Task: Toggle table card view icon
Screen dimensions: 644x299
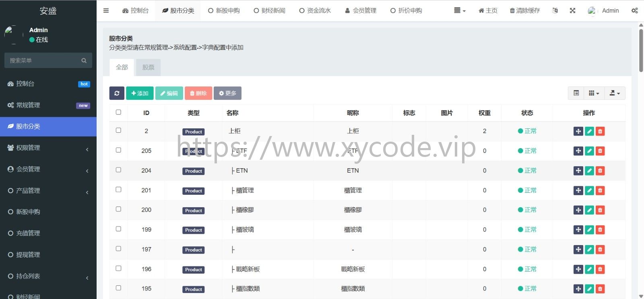Action: (x=576, y=93)
